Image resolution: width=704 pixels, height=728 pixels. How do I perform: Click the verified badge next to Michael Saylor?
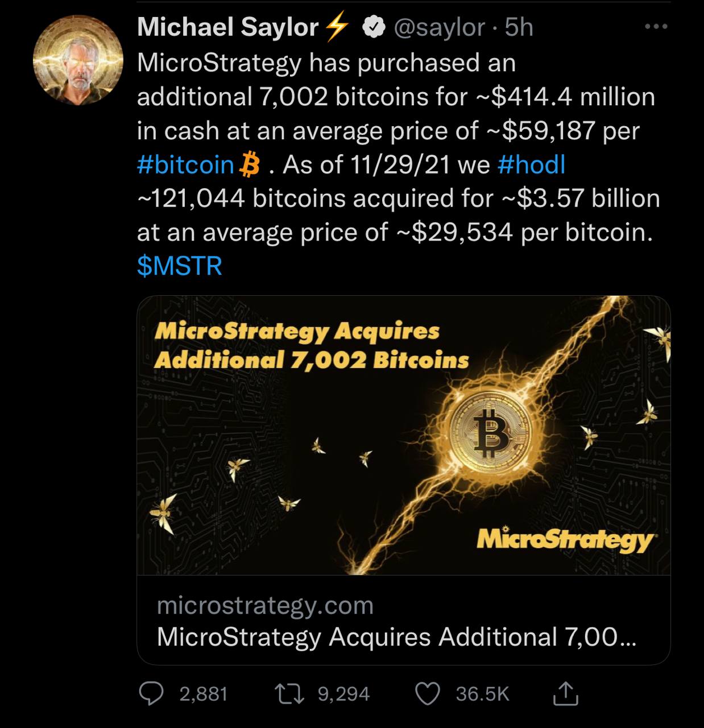[x=374, y=27]
